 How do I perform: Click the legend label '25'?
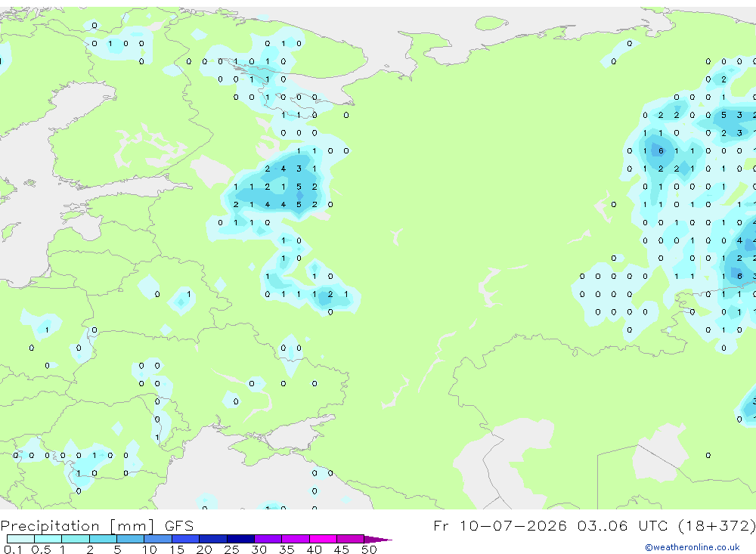(232, 549)
